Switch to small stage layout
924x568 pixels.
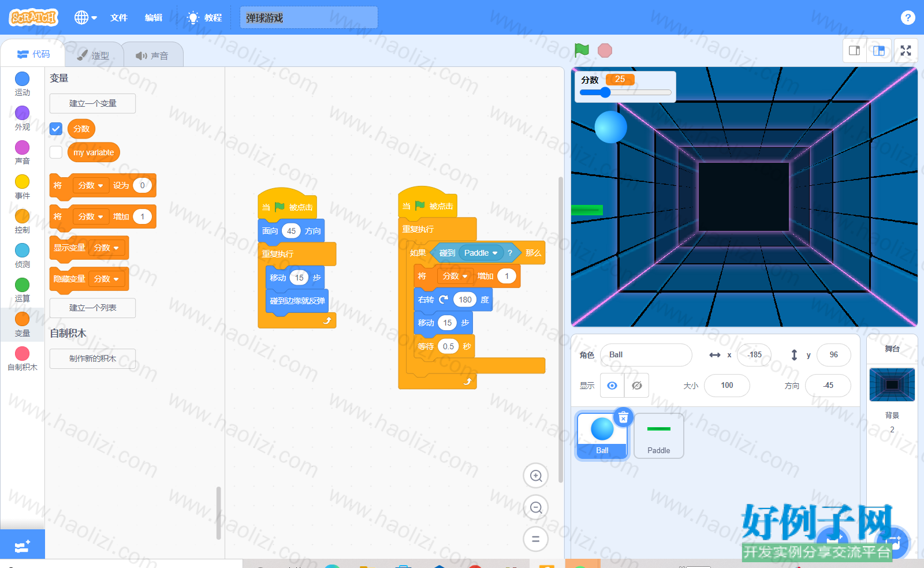point(855,51)
